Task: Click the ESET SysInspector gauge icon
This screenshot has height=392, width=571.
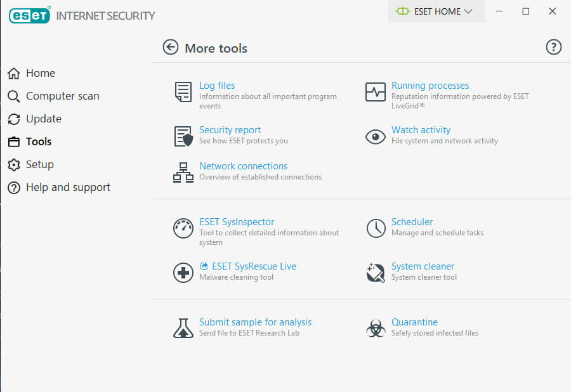Action: pos(183,228)
